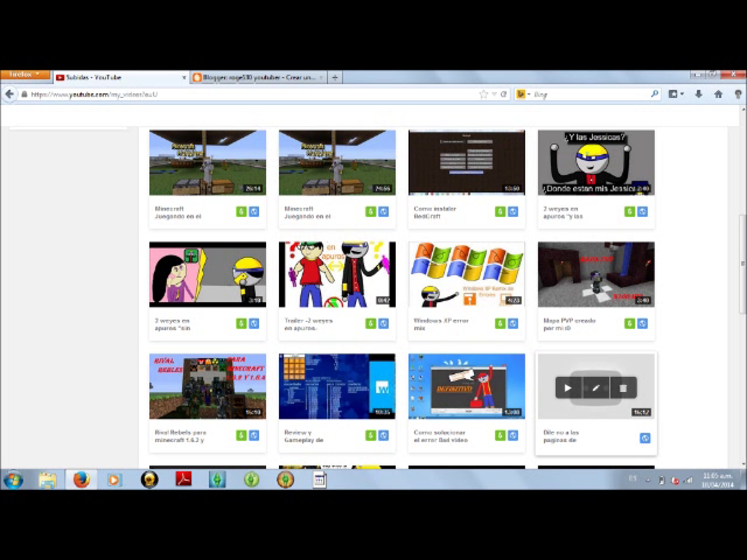Expand Bing search engine dropdown
Image resolution: width=747 pixels, height=560 pixels.
coord(529,94)
